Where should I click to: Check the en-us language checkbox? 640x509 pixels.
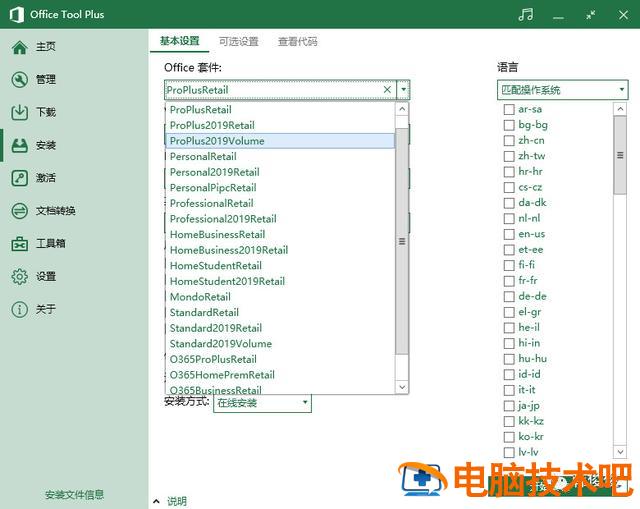click(x=509, y=234)
